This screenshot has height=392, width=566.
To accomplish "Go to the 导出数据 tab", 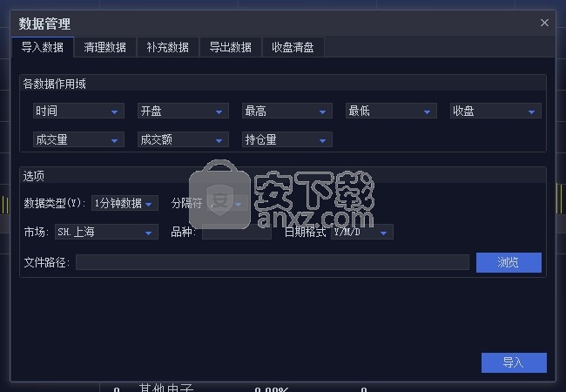I will coord(230,47).
